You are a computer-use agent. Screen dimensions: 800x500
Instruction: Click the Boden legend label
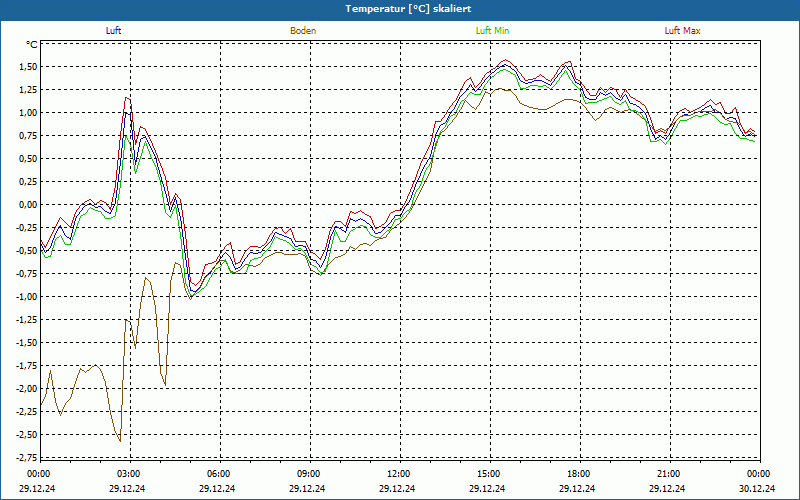pyautogui.click(x=303, y=31)
